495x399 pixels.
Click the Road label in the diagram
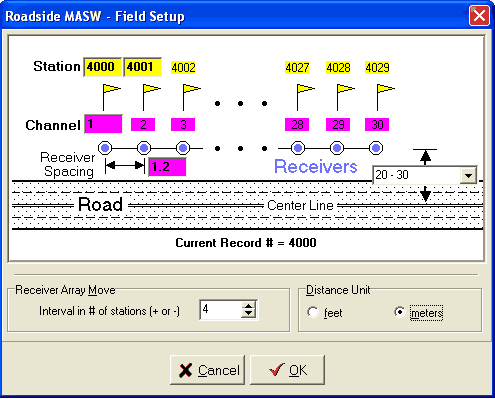(100, 204)
